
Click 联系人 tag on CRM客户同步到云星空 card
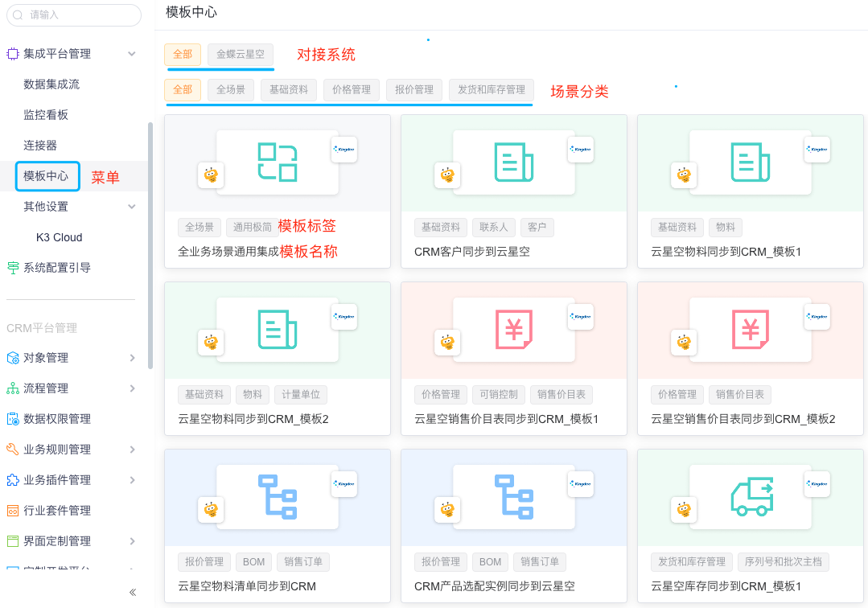tap(494, 228)
